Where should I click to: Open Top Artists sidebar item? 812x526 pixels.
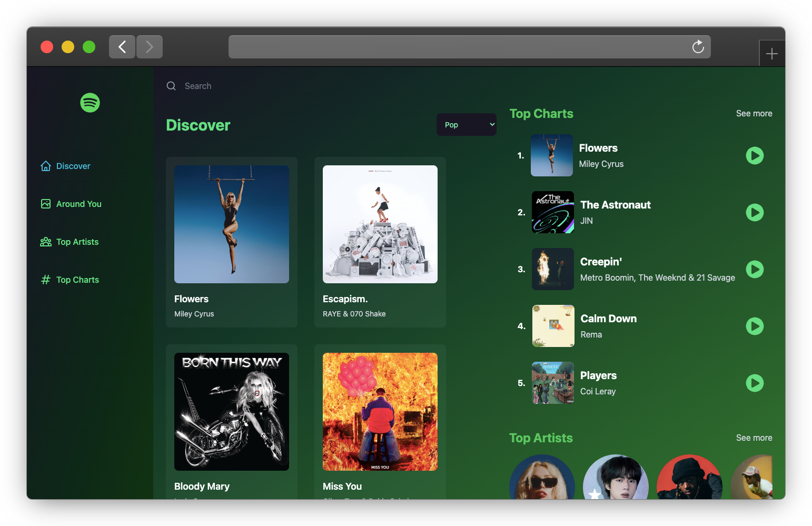point(70,242)
